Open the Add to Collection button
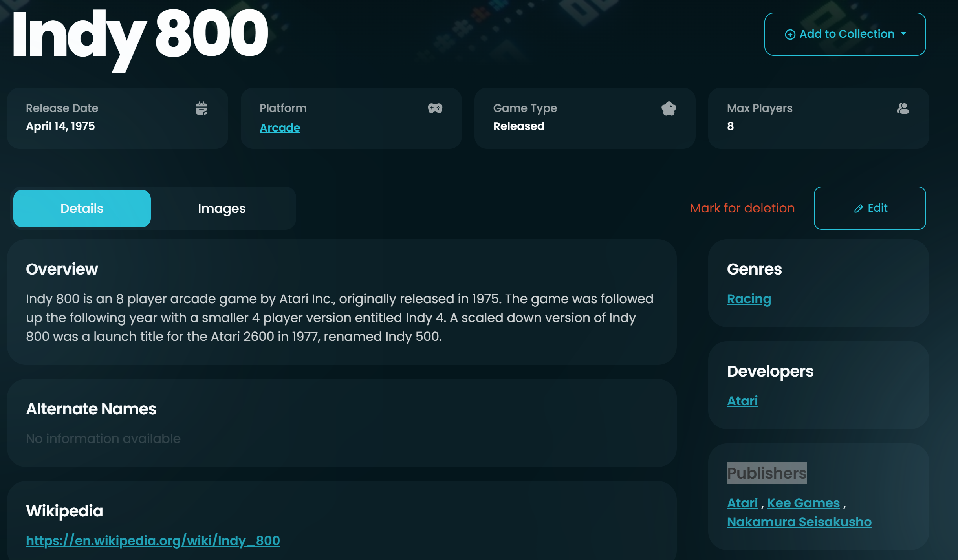 pos(845,34)
